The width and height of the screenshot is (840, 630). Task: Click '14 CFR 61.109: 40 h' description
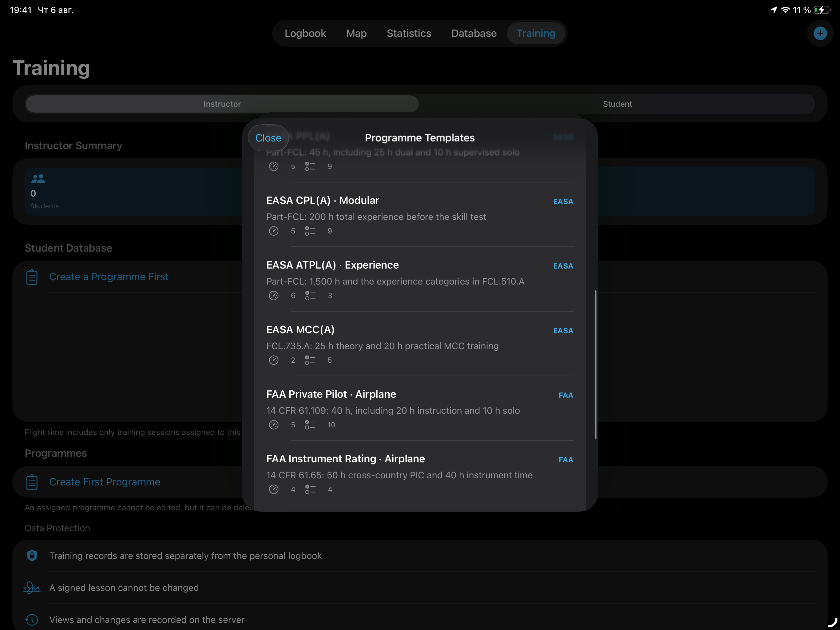pyautogui.click(x=393, y=411)
